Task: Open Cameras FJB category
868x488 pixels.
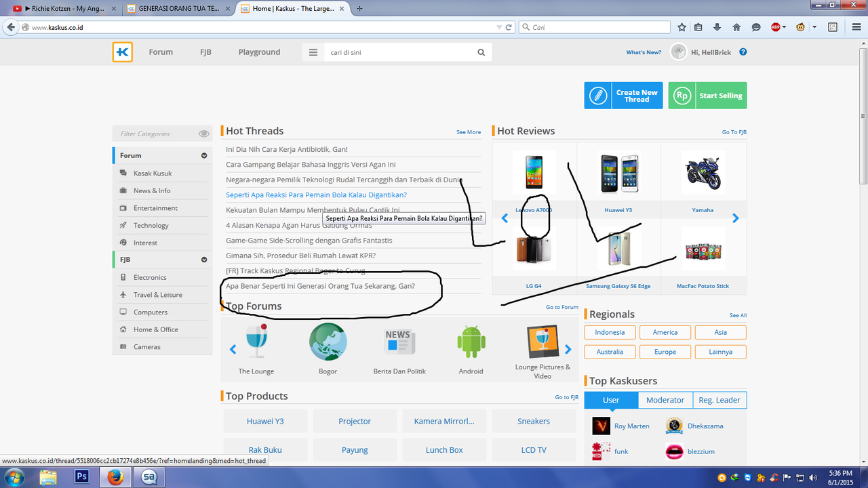Action: 147,346
